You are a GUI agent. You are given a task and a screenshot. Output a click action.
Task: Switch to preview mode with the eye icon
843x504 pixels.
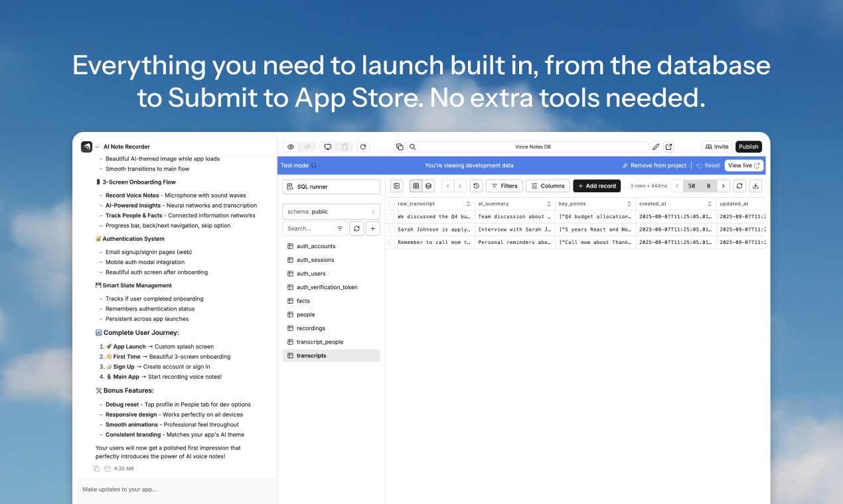click(x=291, y=147)
